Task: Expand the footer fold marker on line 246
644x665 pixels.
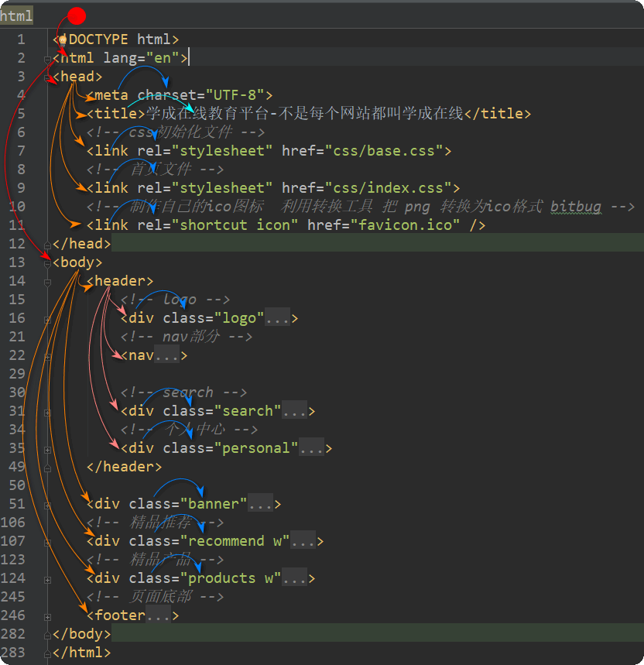Action: coord(47,617)
